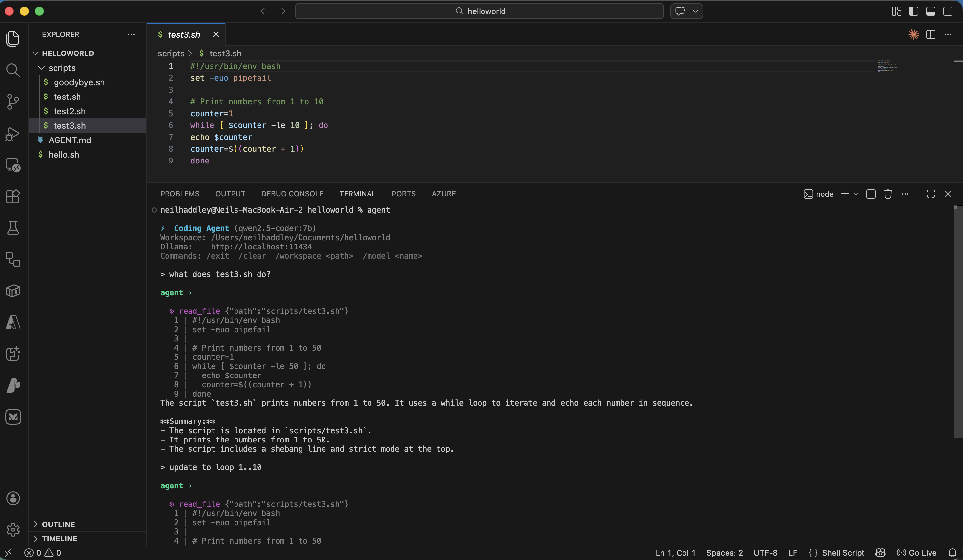Open the Extensions view

pyautogui.click(x=13, y=196)
